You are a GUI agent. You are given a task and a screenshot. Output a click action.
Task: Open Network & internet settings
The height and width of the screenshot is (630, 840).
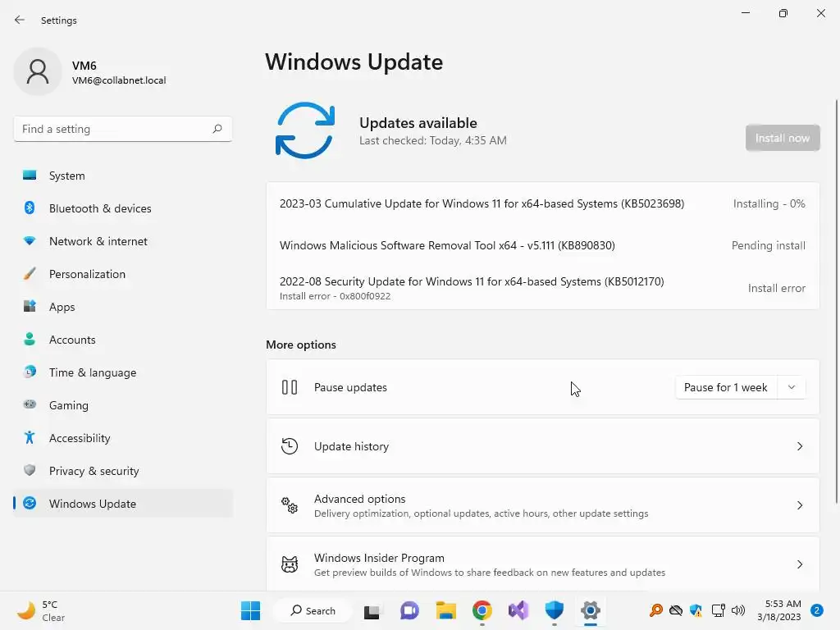point(123,241)
